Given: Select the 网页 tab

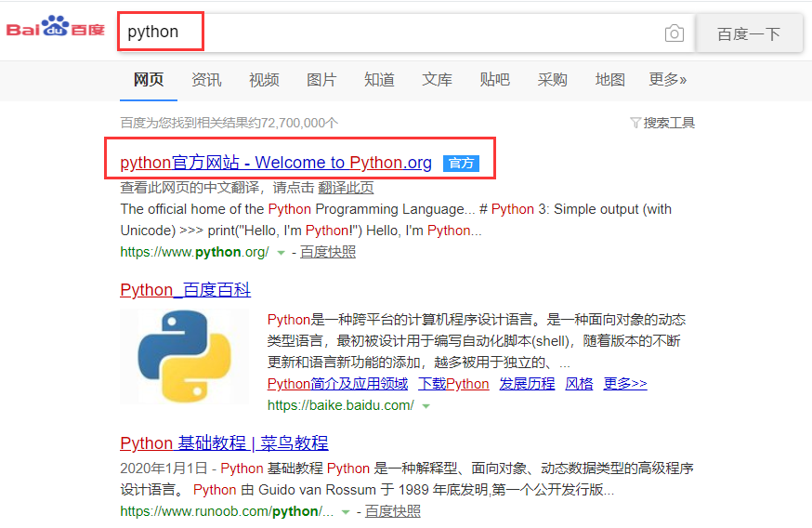Looking at the screenshot, I should (149, 79).
